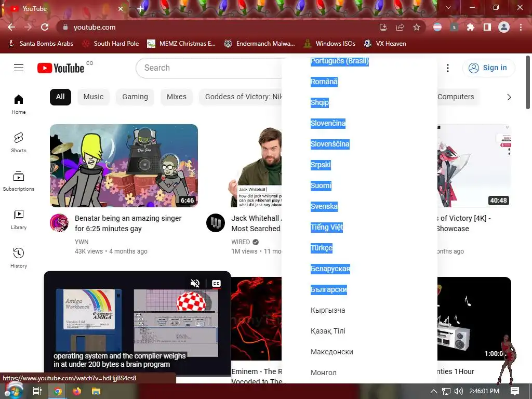Choose Slovenščina language

tap(330, 144)
